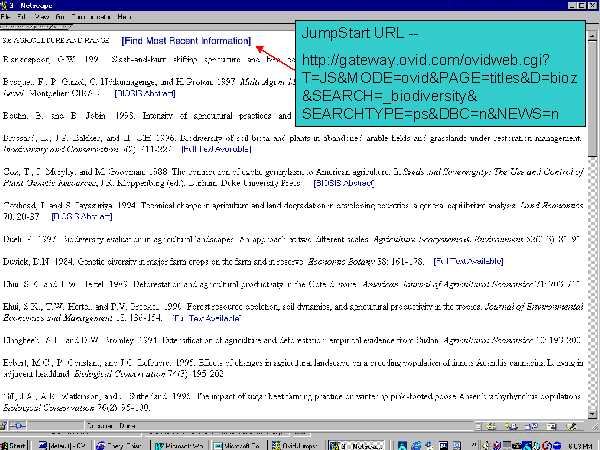Open Full Text Available link after Environmental Economics and Management
Viewport: 600px width, 450px height.
[x=207, y=318]
